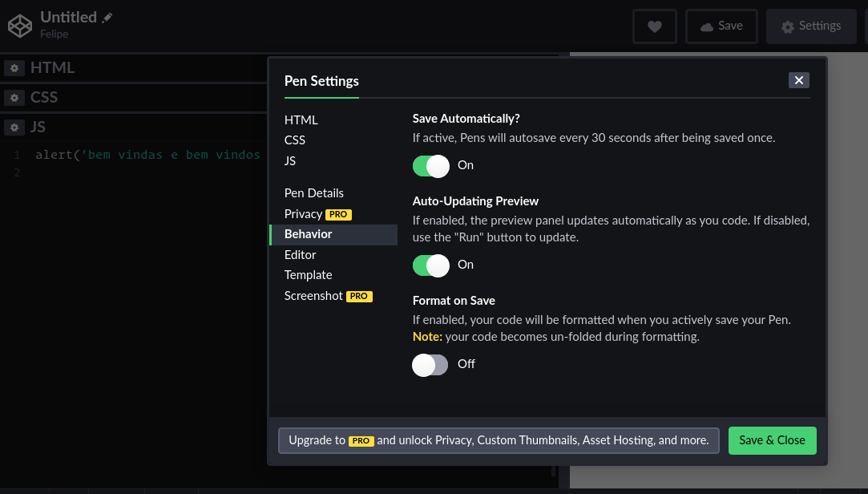The image size is (868, 494).
Task: Click the gear Settings icon in the header
Action: [x=788, y=26]
